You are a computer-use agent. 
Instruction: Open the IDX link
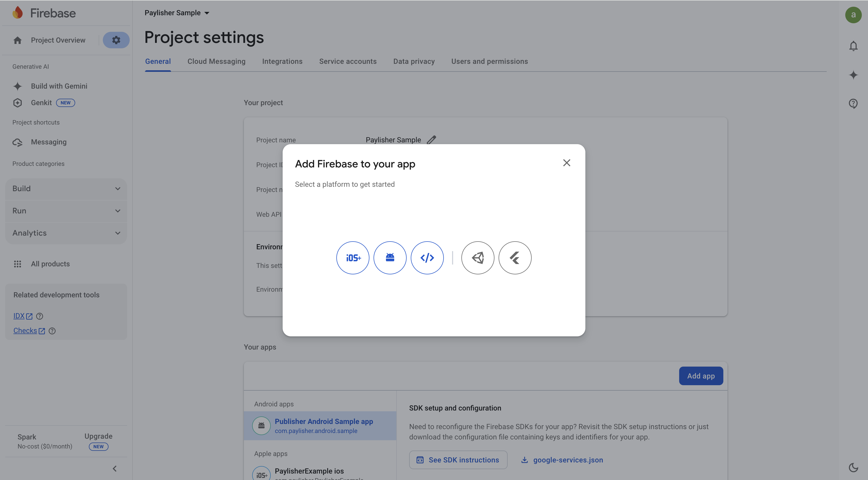(22, 316)
